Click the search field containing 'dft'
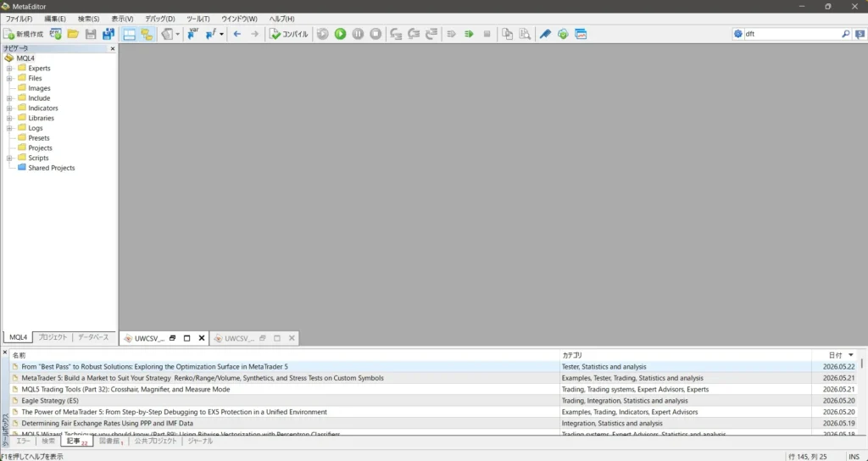 (x=792, y=34)
